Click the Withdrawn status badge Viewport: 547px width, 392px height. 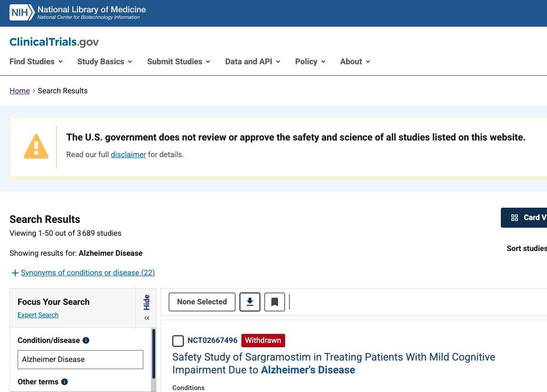(x=263, y=341)
